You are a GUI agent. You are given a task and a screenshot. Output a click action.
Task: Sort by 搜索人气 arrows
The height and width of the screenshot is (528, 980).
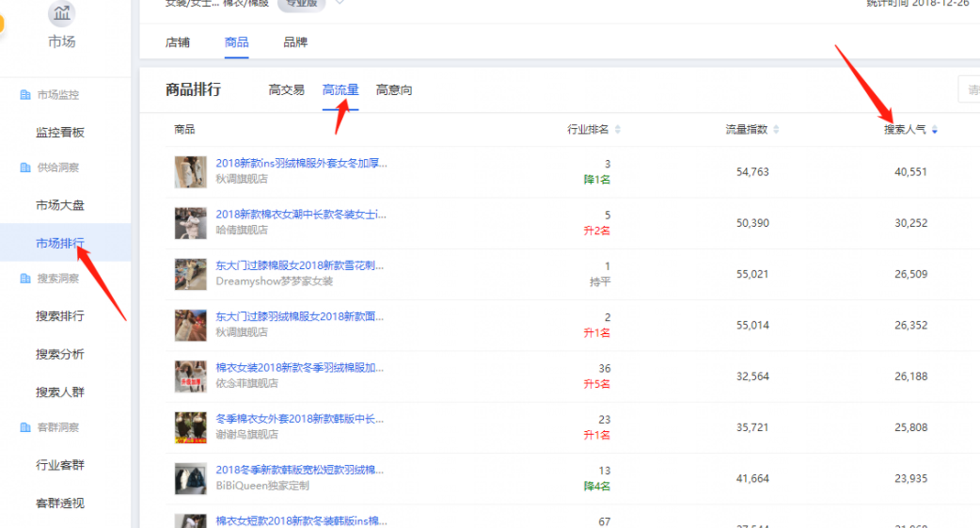point(934,130)
